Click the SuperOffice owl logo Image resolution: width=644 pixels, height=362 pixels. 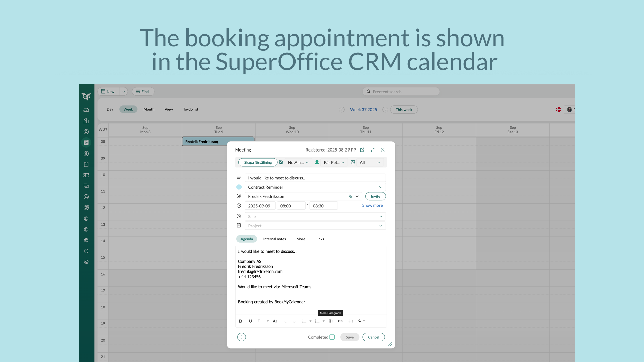click(86, 97)
